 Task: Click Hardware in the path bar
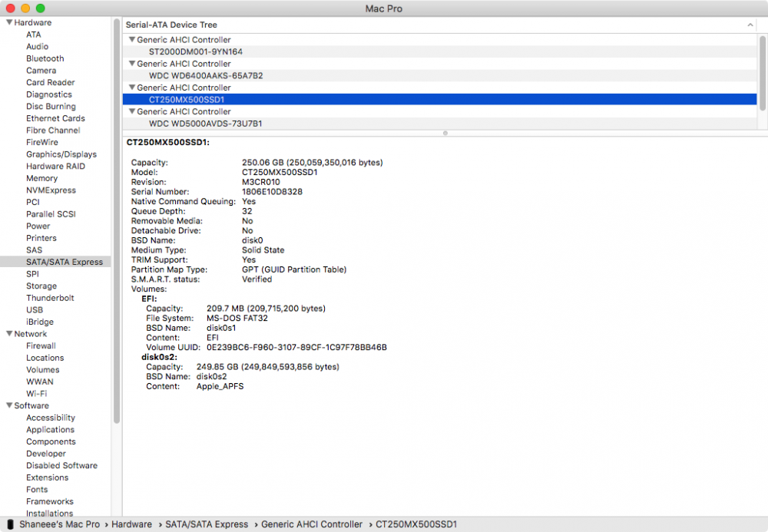click(131, 524)
